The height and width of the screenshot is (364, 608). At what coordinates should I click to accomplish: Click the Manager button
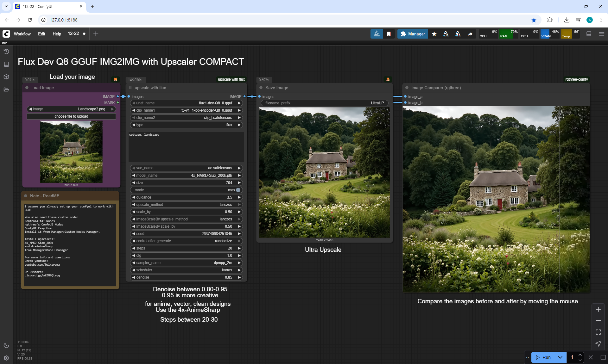pos(413,34)
